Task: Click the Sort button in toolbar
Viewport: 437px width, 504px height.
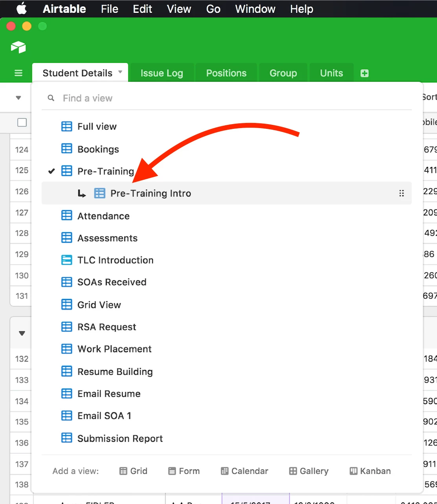Action: coord(430,97)
